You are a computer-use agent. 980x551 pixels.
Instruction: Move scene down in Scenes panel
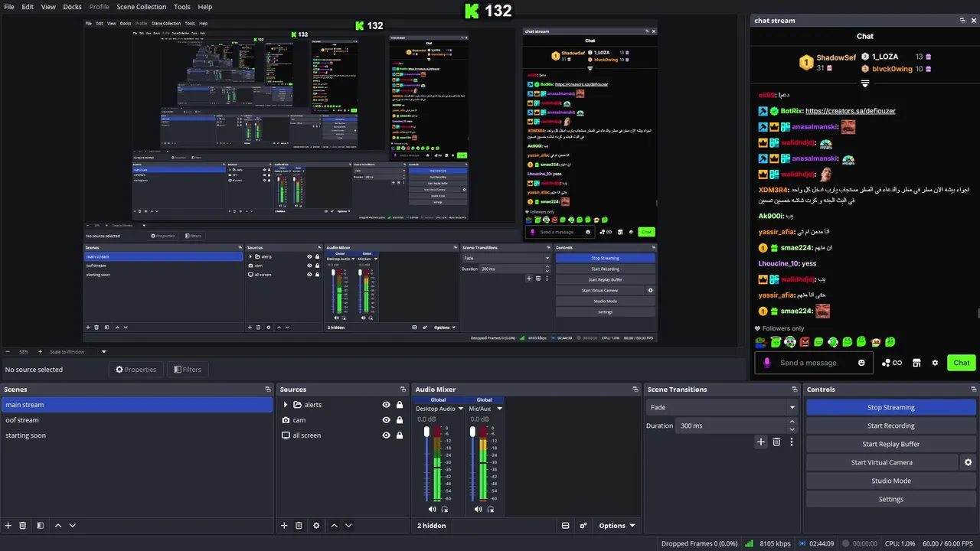73,526
